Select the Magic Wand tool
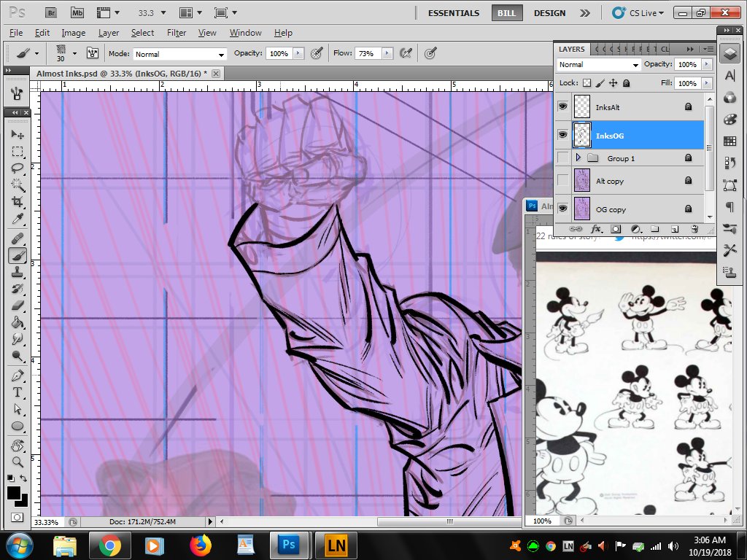The height and width of the screenshot is (560, 747). pyautogui.click(x=18, y=184)
